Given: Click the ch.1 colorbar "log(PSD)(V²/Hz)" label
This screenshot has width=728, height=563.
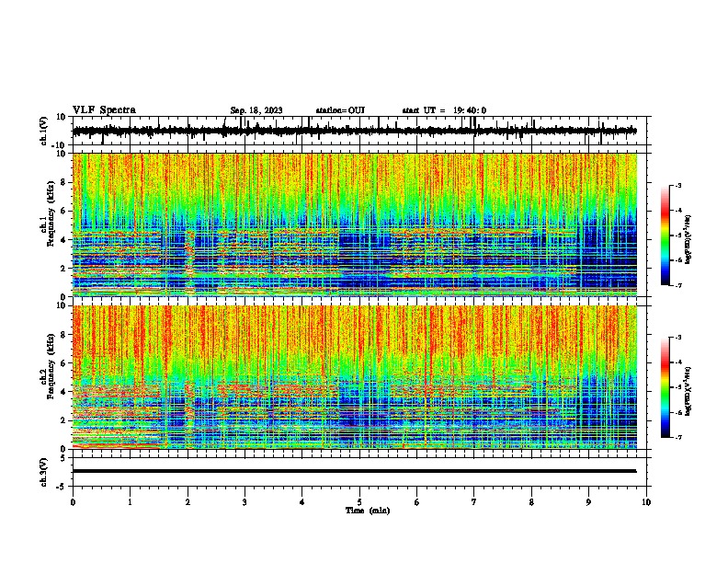Looking at the screenshot, I should [x=688, y=239].
